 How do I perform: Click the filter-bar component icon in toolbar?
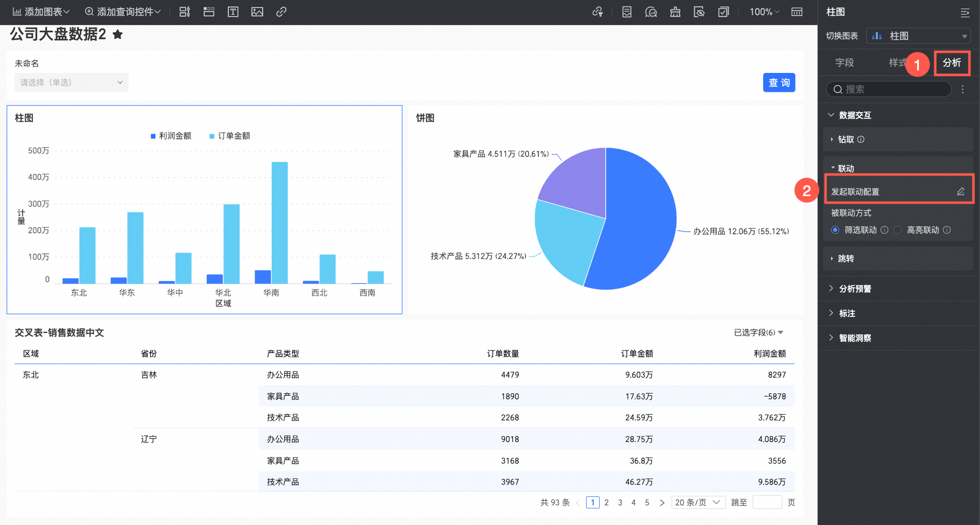coord(185,12)
